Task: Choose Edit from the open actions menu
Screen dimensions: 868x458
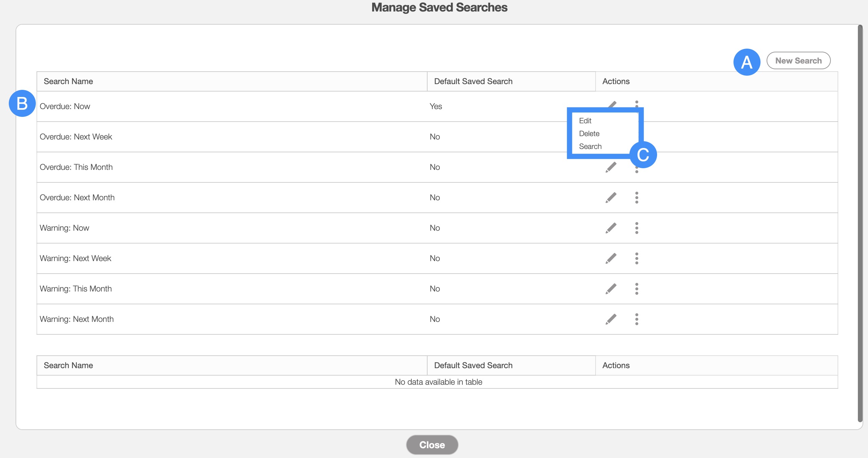Action: (585, 121)
